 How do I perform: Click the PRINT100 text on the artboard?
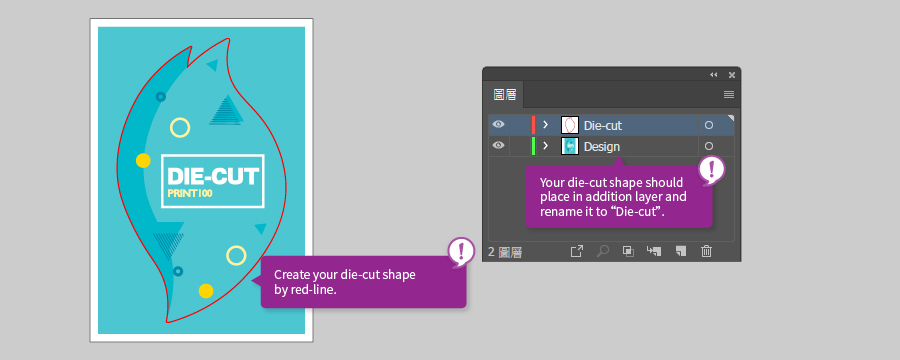pyautogui.click(x=190, y=193)
